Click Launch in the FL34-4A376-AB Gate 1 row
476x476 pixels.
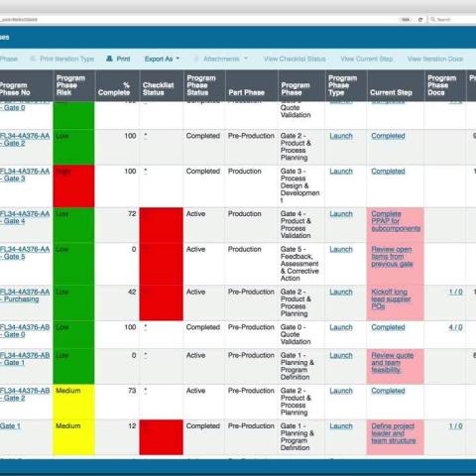[x=341, y=355]
